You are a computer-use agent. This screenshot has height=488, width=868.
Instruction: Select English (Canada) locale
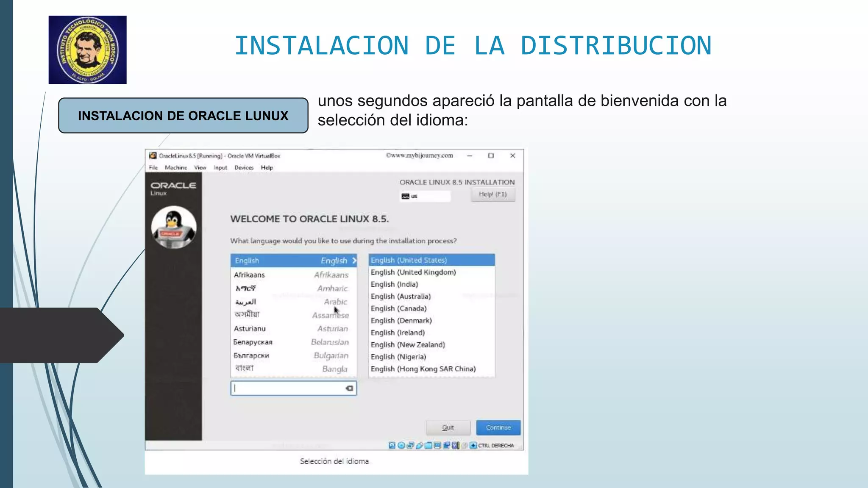point(431,308)
